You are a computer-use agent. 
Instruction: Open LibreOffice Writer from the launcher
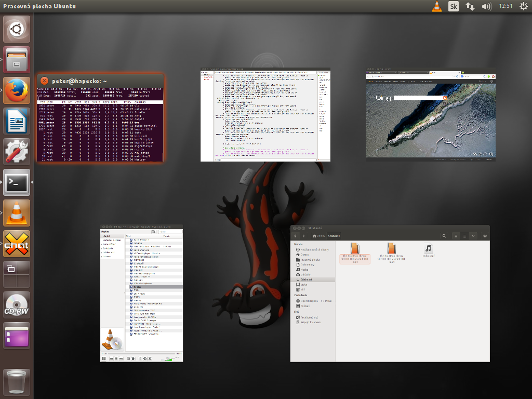point(17,121)
